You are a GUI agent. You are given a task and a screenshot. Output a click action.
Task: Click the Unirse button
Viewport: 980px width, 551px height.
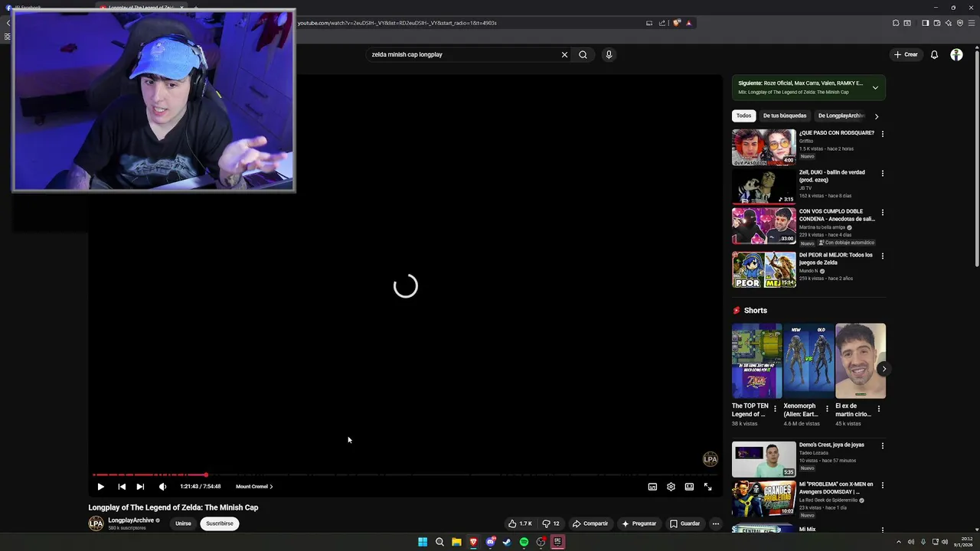183,523
